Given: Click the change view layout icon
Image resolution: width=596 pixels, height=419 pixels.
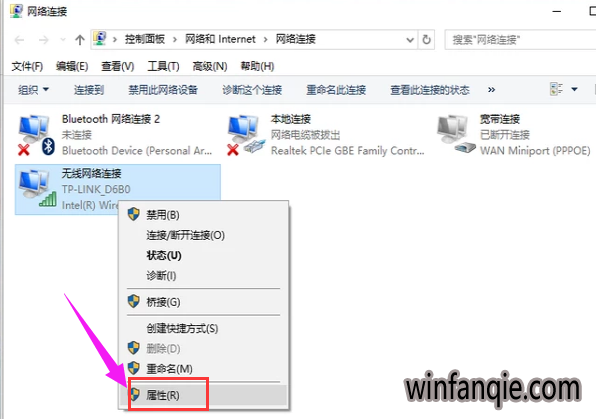Looking at the screenshot, I should point(556,90).
